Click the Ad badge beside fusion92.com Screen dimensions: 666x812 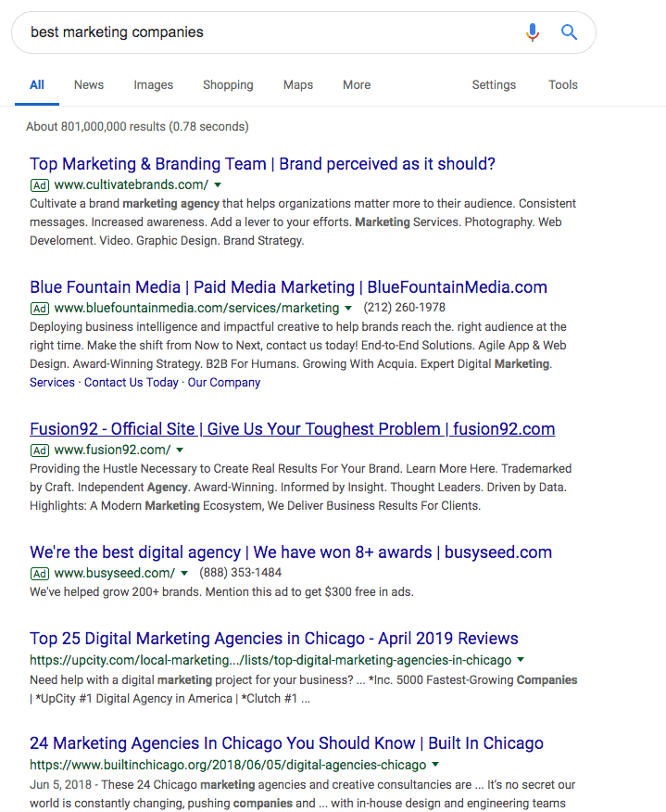40,450
